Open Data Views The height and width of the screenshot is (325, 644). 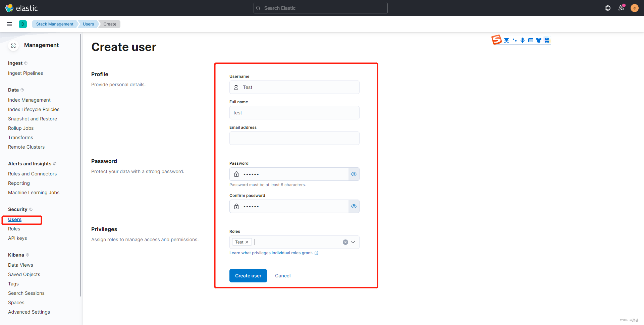tap(20, 265)
